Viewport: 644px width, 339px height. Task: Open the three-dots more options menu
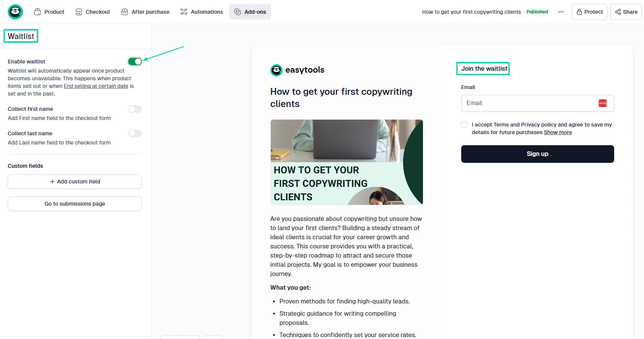pos(561,12)
